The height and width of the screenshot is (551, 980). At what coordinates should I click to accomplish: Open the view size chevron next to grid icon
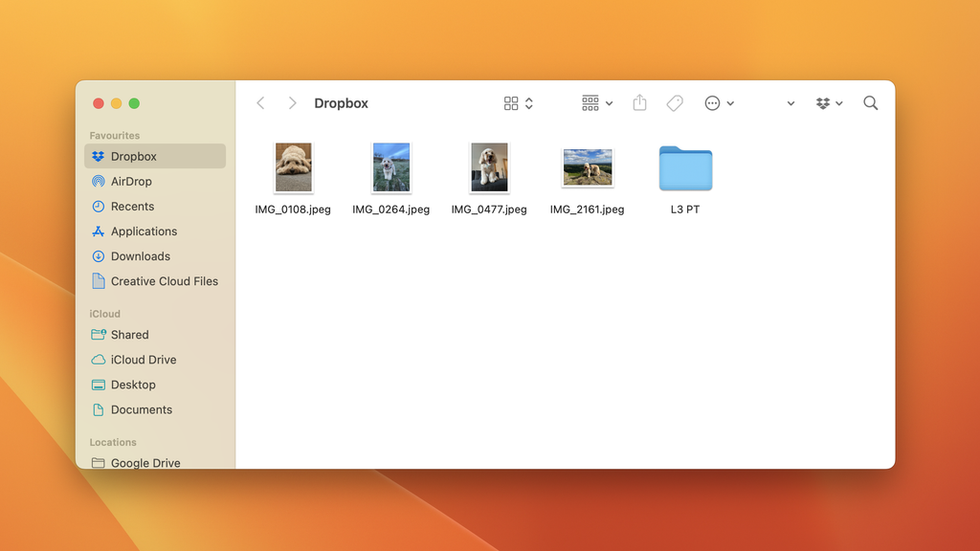pos(527,102)
